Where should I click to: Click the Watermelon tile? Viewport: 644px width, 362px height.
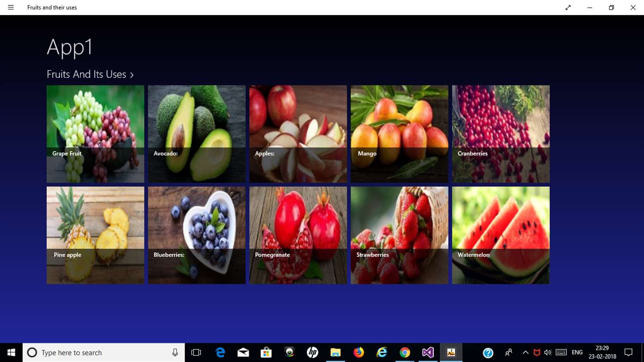[x=501, y=235]
